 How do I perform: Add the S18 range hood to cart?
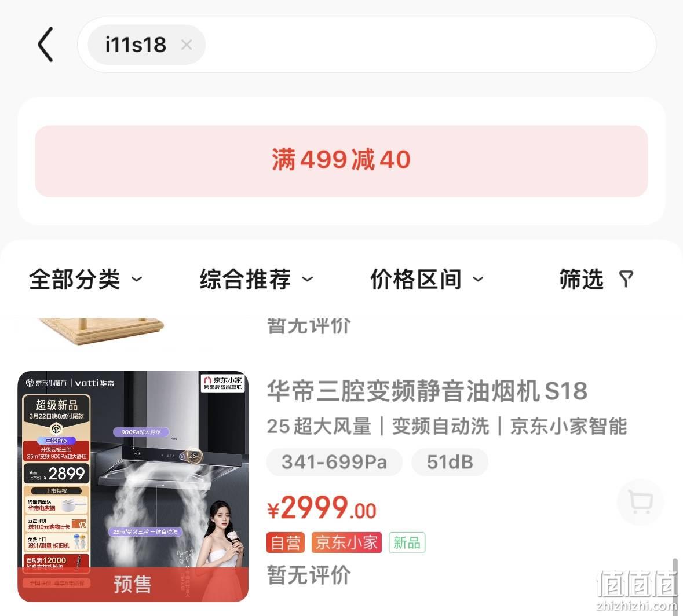click(640, 503)
